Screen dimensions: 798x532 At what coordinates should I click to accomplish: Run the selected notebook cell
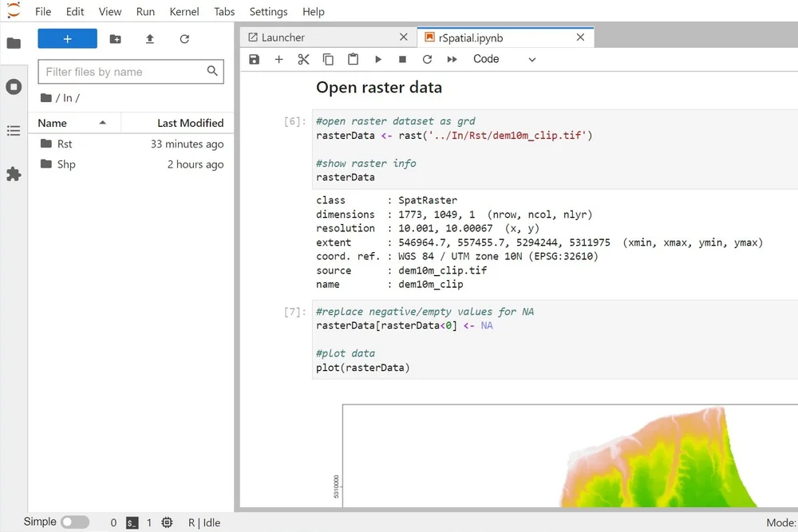[x=377, y=59]
